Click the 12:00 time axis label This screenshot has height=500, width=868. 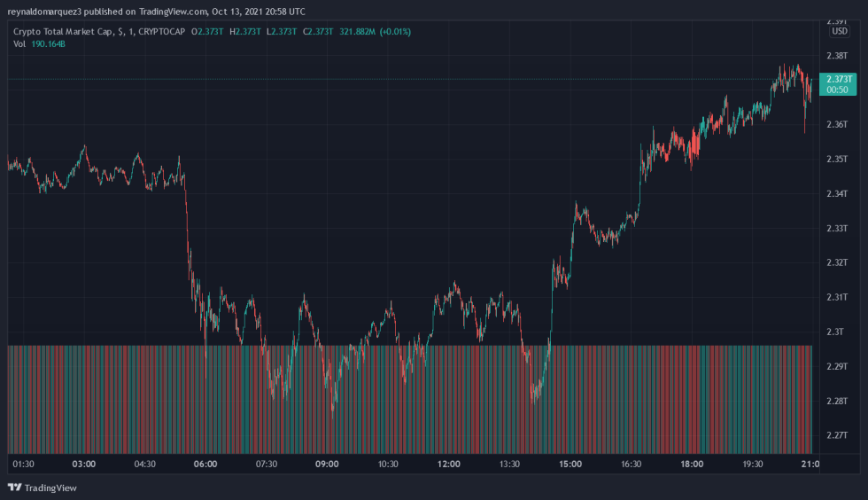point(449,464)
